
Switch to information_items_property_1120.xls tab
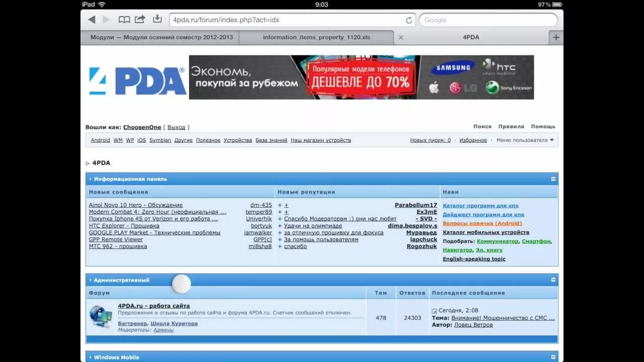pos(316,37)
